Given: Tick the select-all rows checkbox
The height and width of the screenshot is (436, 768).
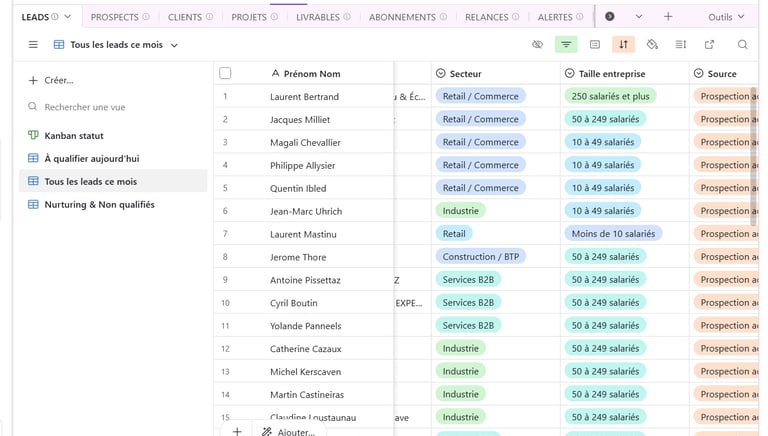Looking at the screenshot, I should [225, 73].
